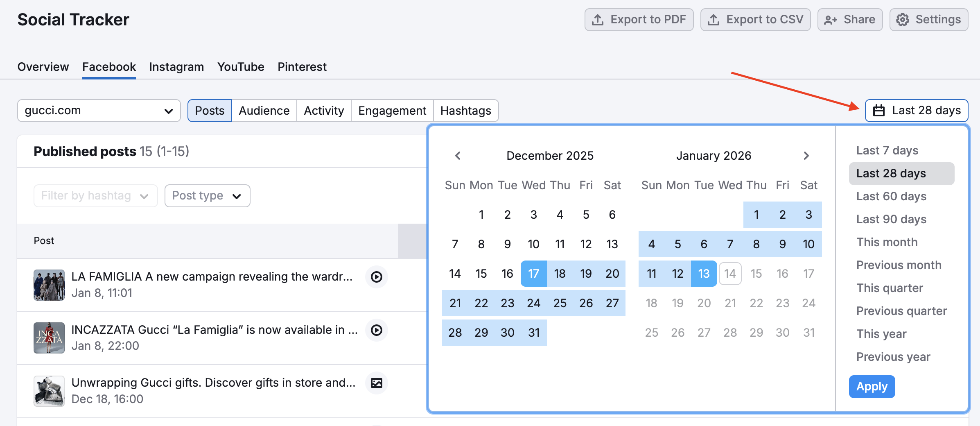The height and width of the screenshot is (426, 980).
Task: Click the image icon on Unwrapping Gucci gifts post
Action: (376, 383)
